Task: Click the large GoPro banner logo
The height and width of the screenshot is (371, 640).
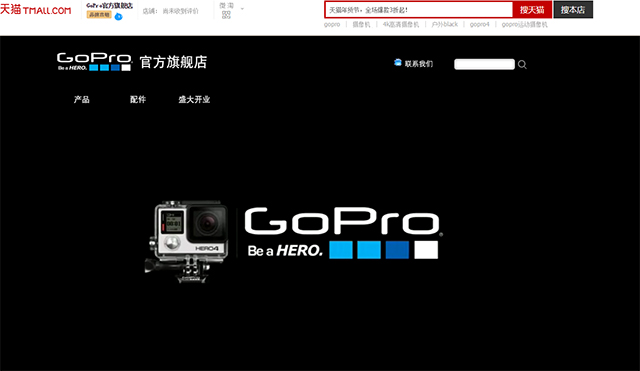Action: click(343, 233)
